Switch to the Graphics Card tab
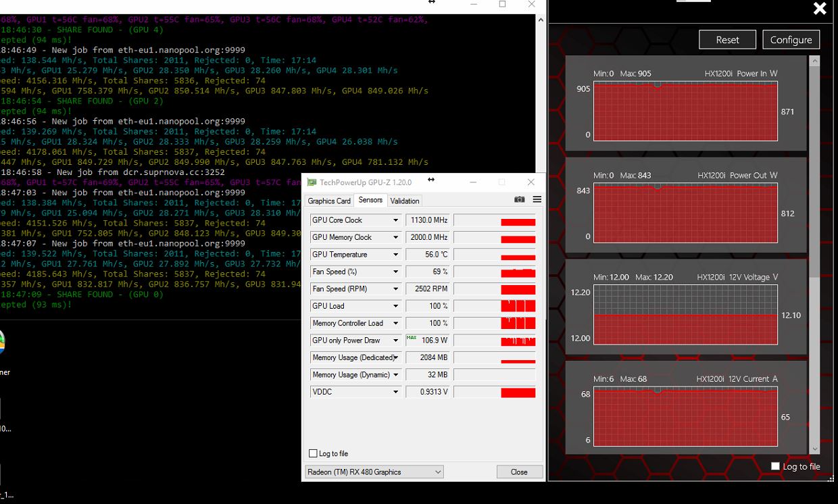The height and width of the screenshot is (504, 838). (329, 201)
